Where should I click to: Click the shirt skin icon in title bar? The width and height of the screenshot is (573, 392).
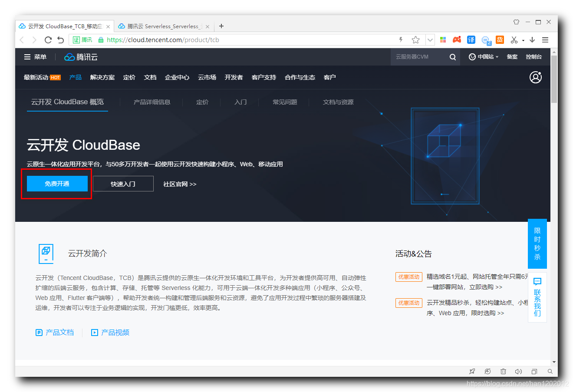pos(516,22)
